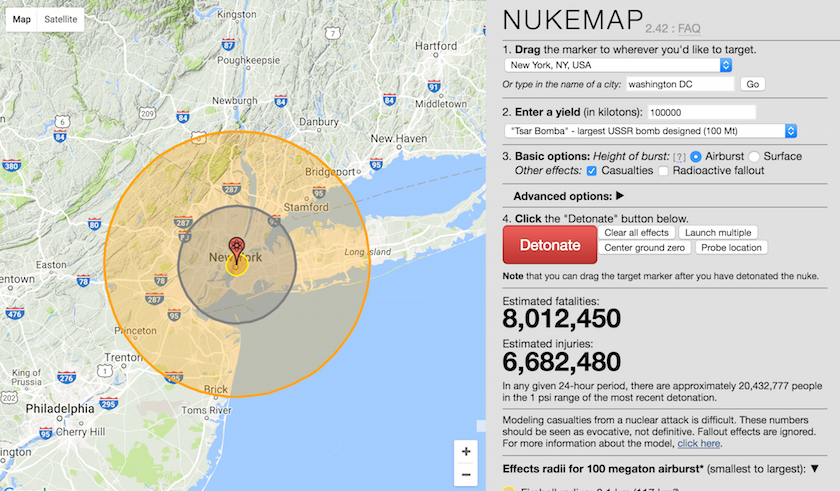Viewport: 840px width, 491px height.
Task: Click the height of burst help [?] icon
Action: click(x=679, y=157)
